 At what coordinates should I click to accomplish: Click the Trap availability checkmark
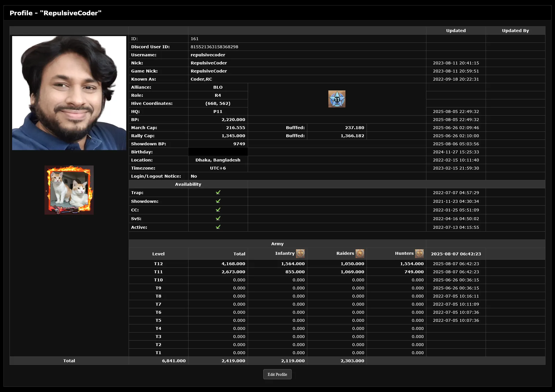point(218,192)
